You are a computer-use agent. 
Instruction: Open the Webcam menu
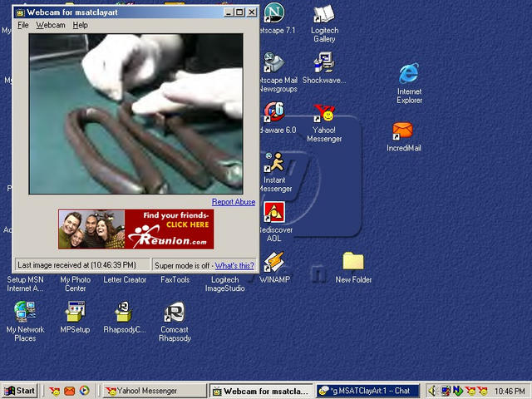pyautogui.click(x=51, y=25)
